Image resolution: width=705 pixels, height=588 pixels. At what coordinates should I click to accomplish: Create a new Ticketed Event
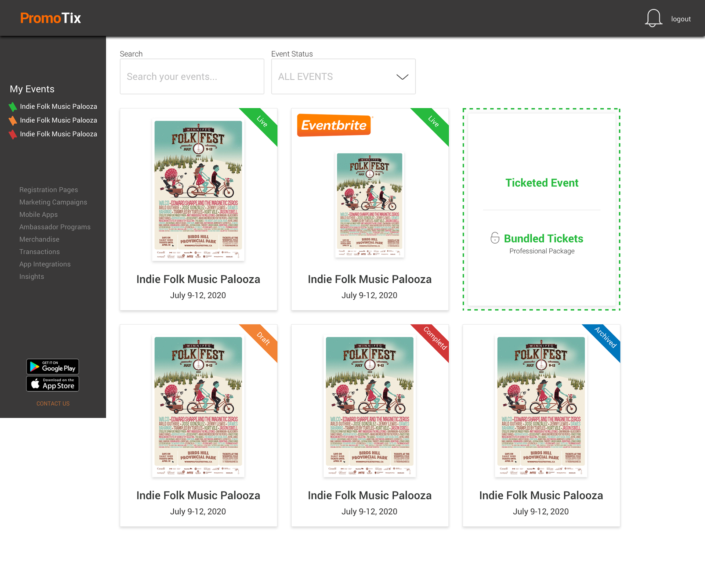[x=542, y=183]
